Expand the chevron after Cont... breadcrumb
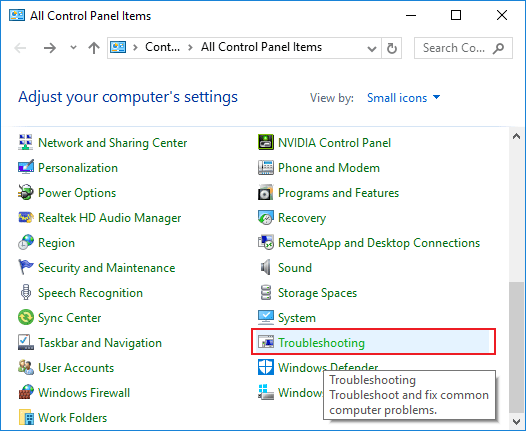 coord(190,48)
